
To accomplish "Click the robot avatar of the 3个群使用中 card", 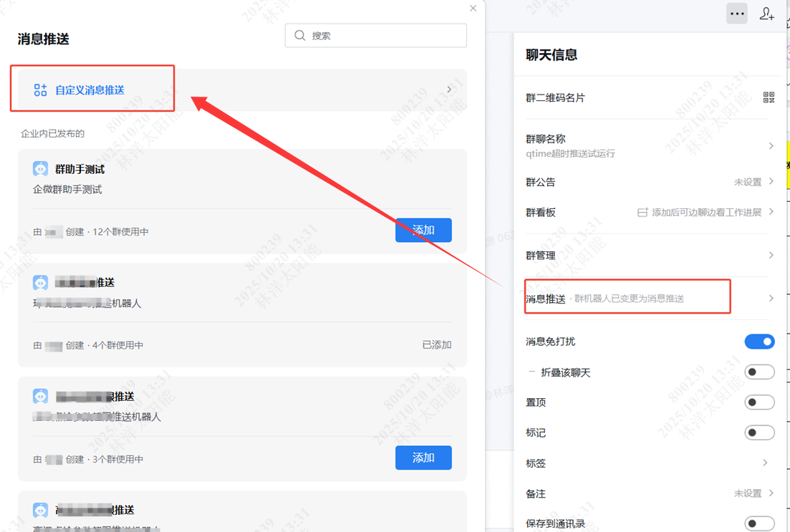I will point(40,397).
